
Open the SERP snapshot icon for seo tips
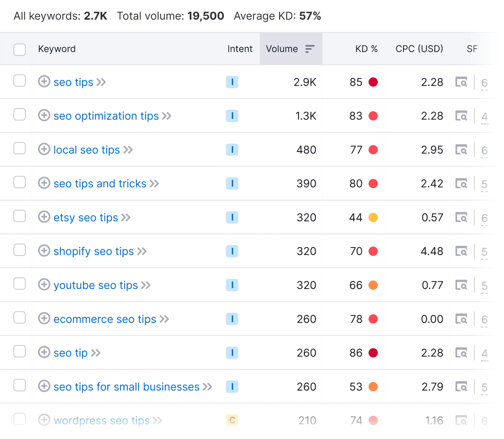tap(461, 82)
